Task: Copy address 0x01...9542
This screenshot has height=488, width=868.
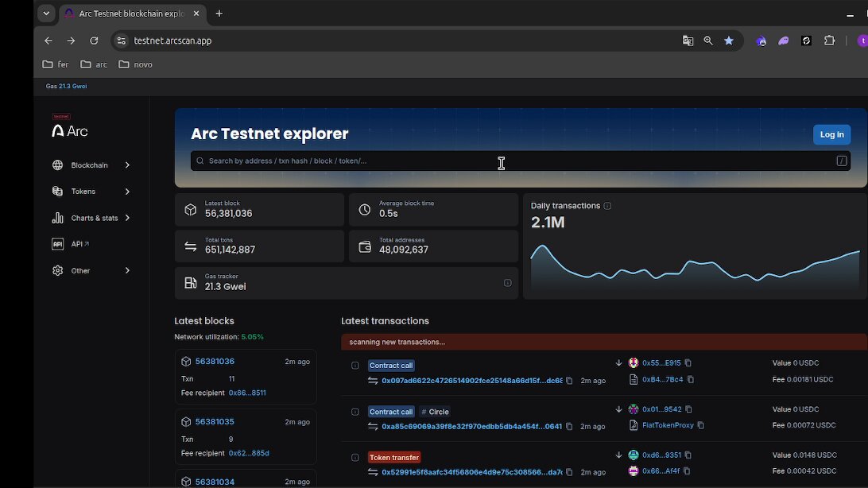Action: [688, 409]
